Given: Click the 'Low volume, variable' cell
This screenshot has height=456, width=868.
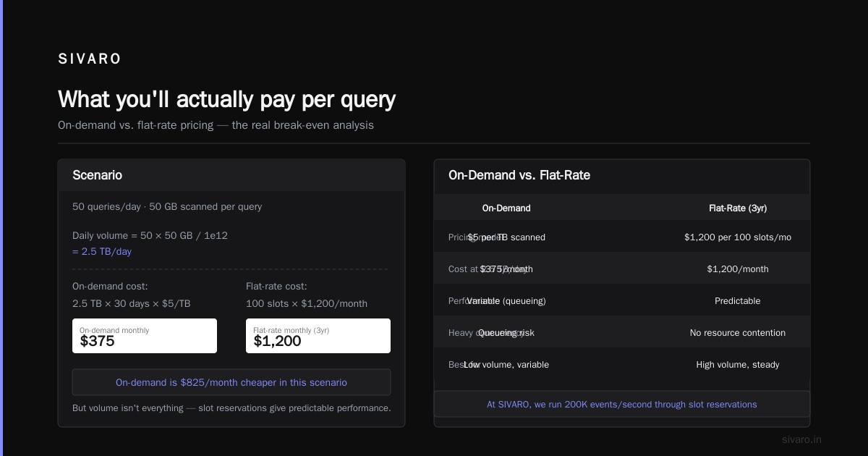Looking at the screenshot, I should click(x=506, y=364).
